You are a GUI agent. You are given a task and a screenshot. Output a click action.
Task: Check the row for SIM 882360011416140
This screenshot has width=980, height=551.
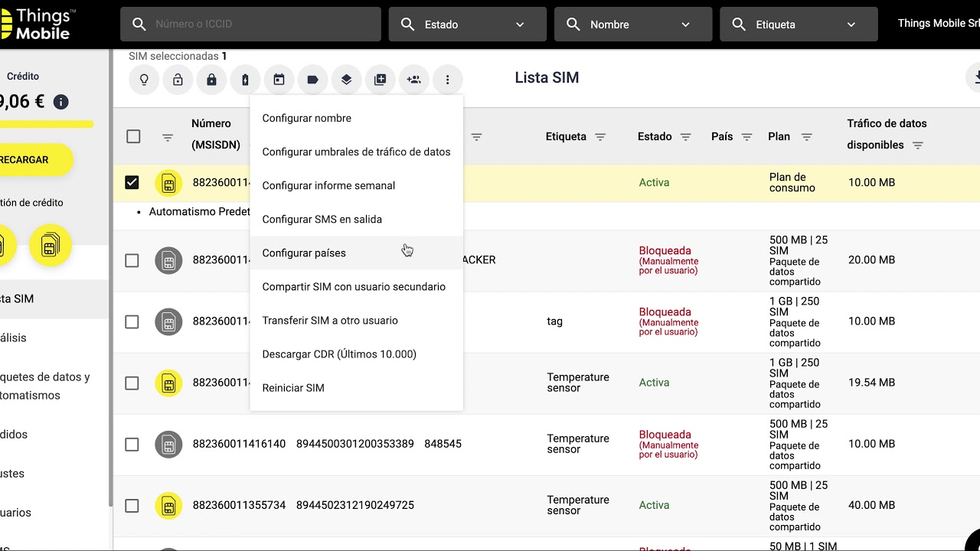(x=132, y=444)
